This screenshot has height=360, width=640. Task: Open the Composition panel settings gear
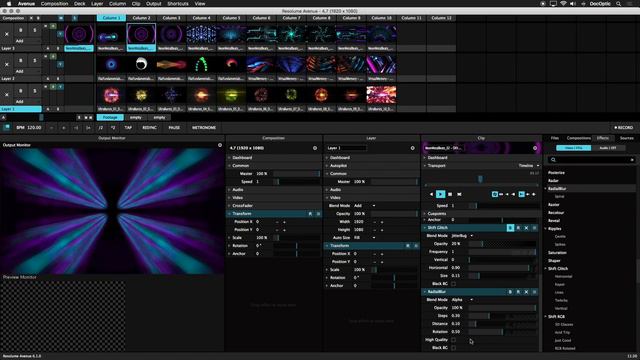(315, 148)
